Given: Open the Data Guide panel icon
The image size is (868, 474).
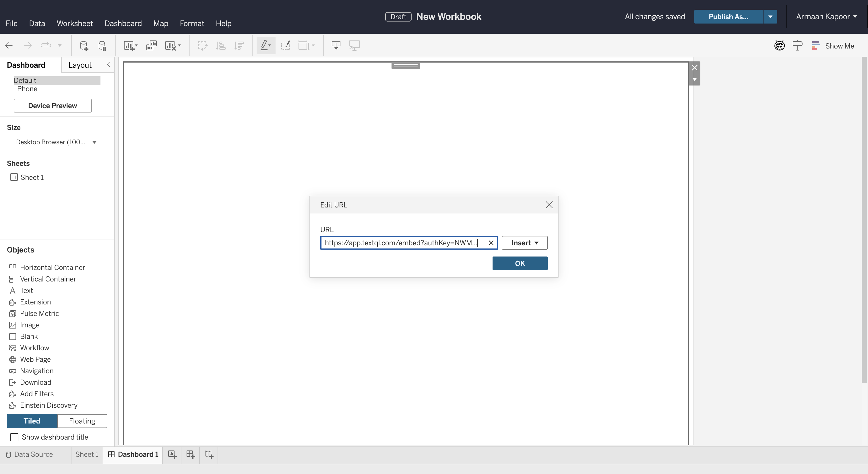Looking at the screenshot, I should coord(798,46).
